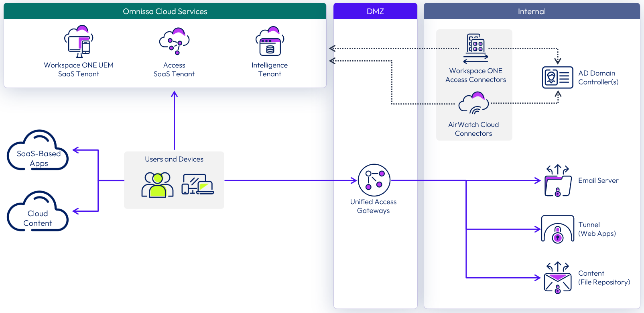Viewport: 644px width, 313px height.
Task: Select the devices laptop icon
Action: (198, 184)
